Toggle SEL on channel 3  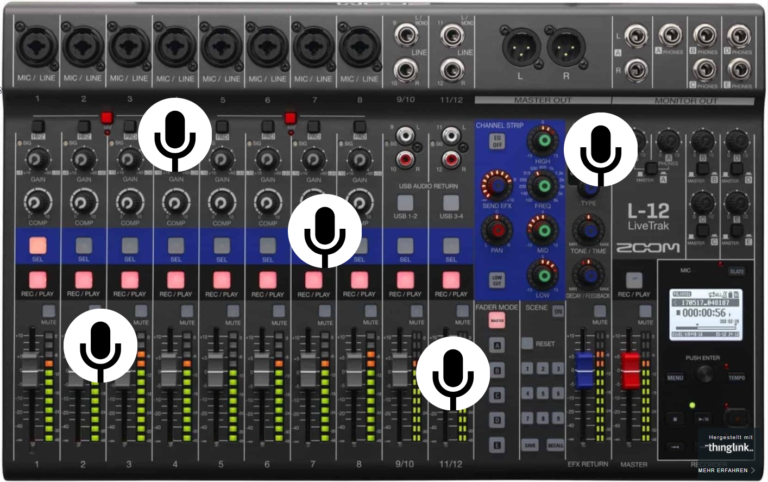130,245
